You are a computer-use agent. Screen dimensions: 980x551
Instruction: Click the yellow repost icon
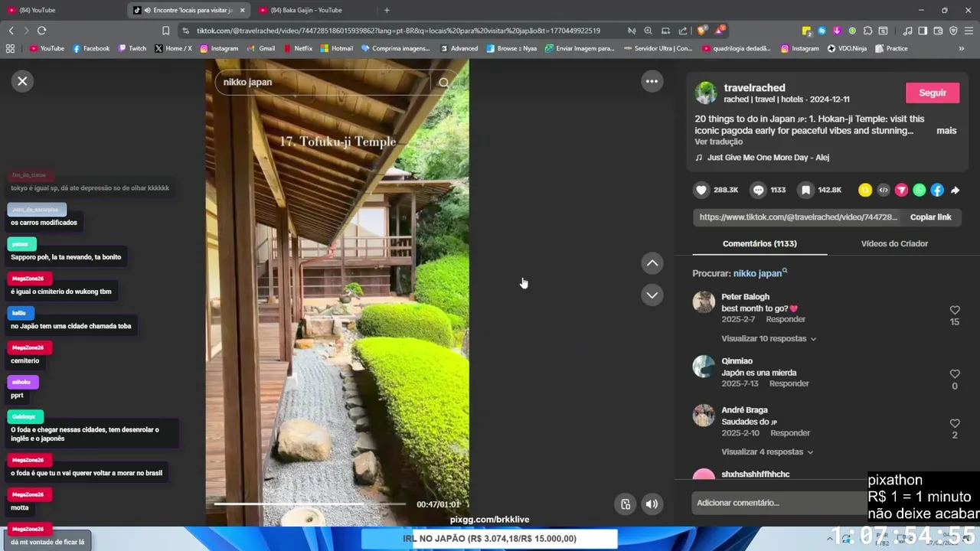point(865,190)
